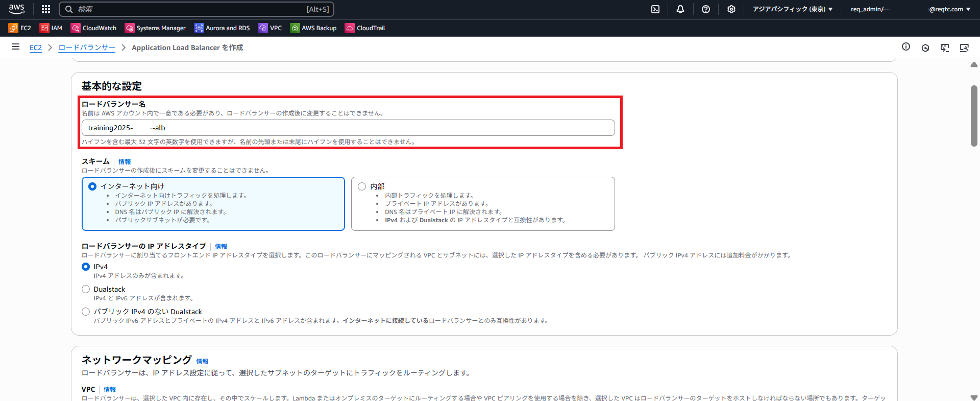The width and height of the screenshot is (980, 401).
Task: Click the search magnifier icon
Action: (x=69, y=9)
